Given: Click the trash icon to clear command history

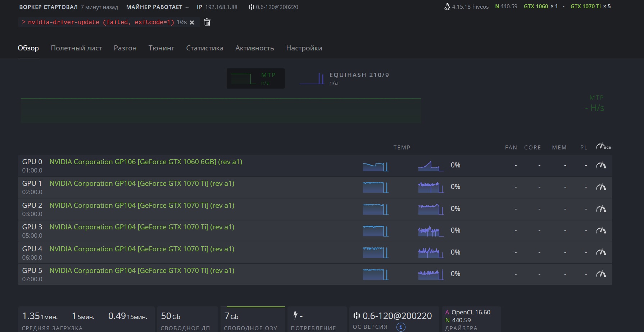Looking at the screenshot, I should (x=207, y=22).
